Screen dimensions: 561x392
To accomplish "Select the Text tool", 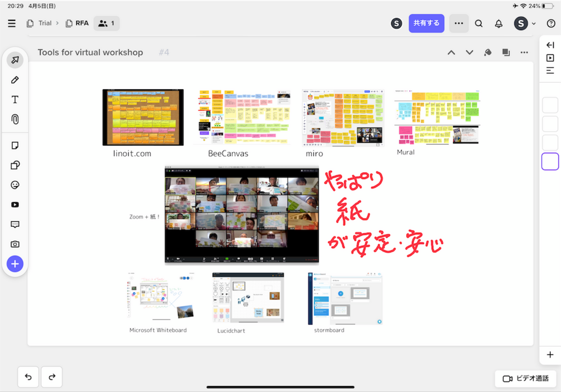I will 15,100.
